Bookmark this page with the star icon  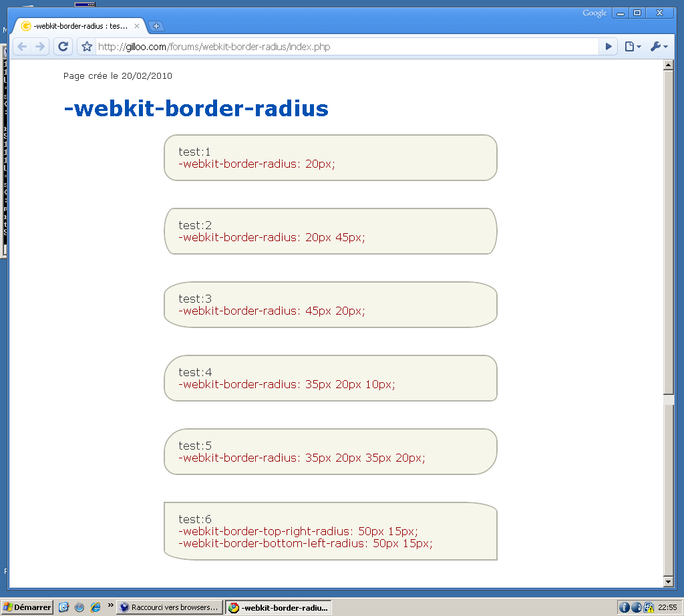tap(87, 47)
